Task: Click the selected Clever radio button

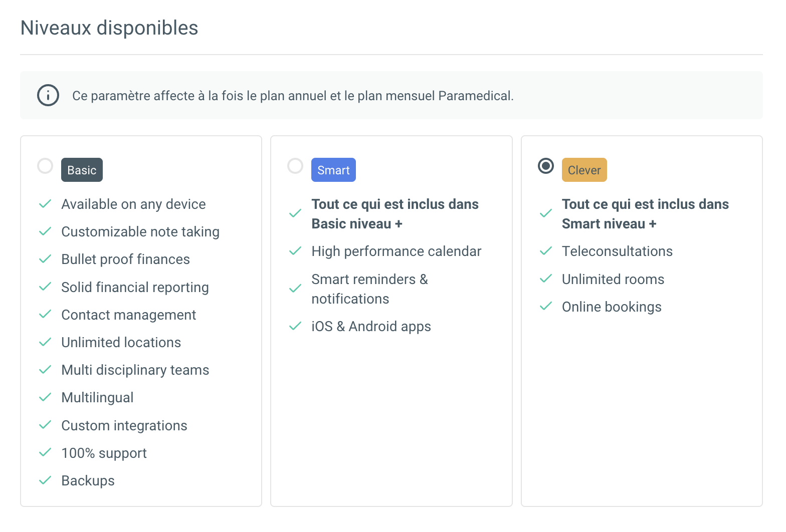Action: tap(546, 166)
